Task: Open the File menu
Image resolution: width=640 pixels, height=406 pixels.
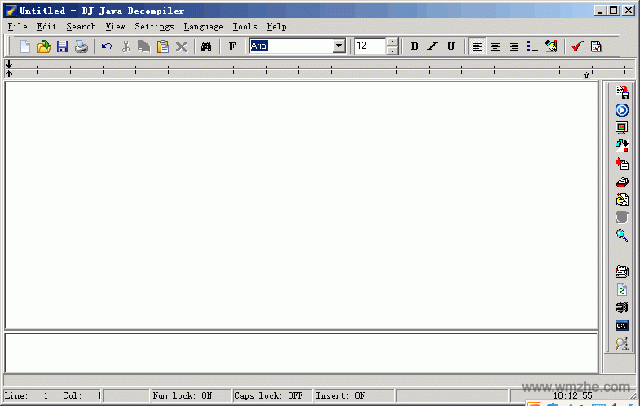Action: point(18,27)
